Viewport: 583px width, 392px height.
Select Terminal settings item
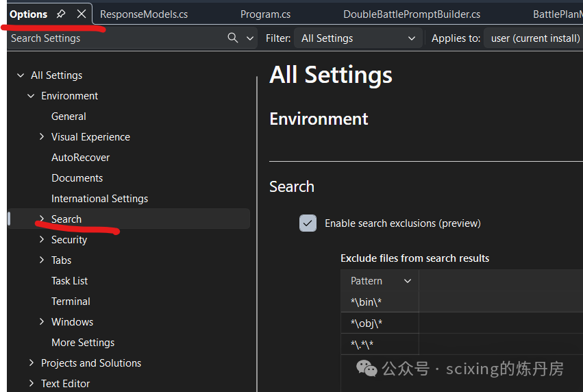pyautogui.click(x=71, y=302)
